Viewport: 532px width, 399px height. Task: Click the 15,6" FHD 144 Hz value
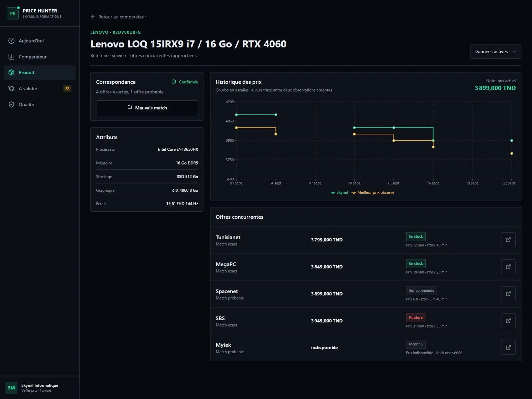click(x=182, y=204)
